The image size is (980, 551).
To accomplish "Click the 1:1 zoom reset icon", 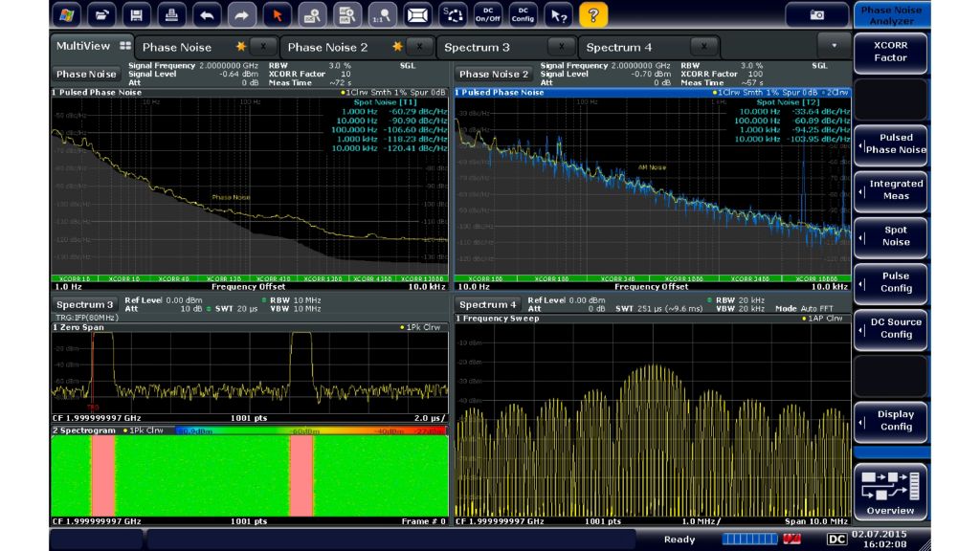I will (x=382, y=15).
